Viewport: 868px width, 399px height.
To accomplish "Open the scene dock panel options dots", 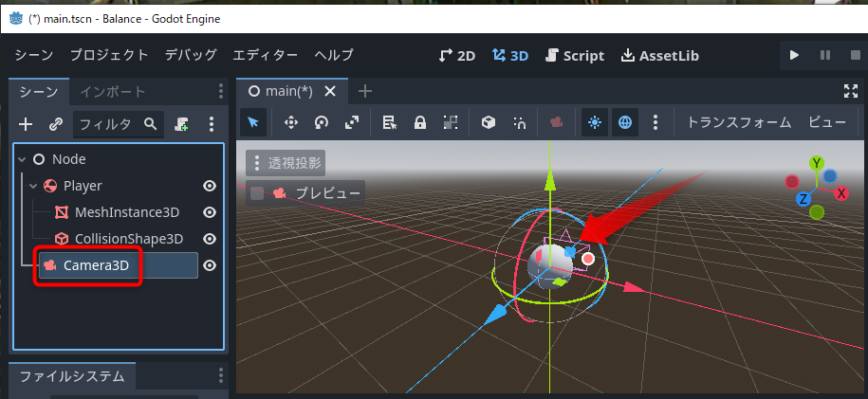I will click(220, 91).
